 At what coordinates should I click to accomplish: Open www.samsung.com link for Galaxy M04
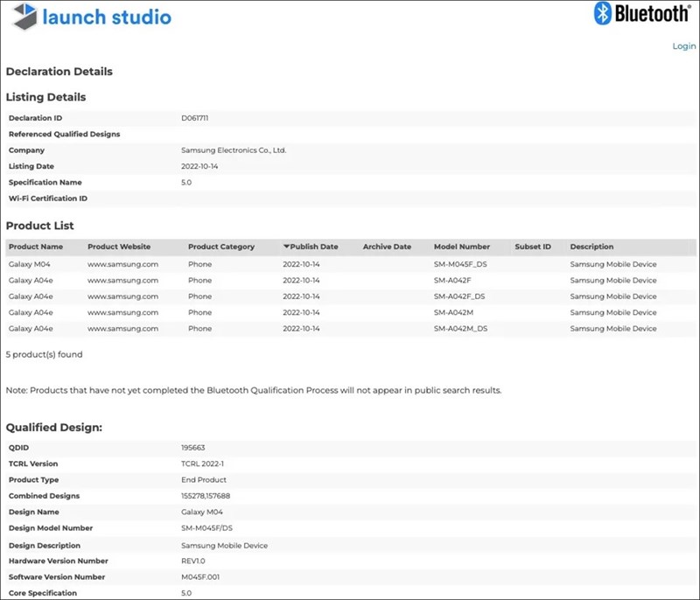[x=122, y=264]
